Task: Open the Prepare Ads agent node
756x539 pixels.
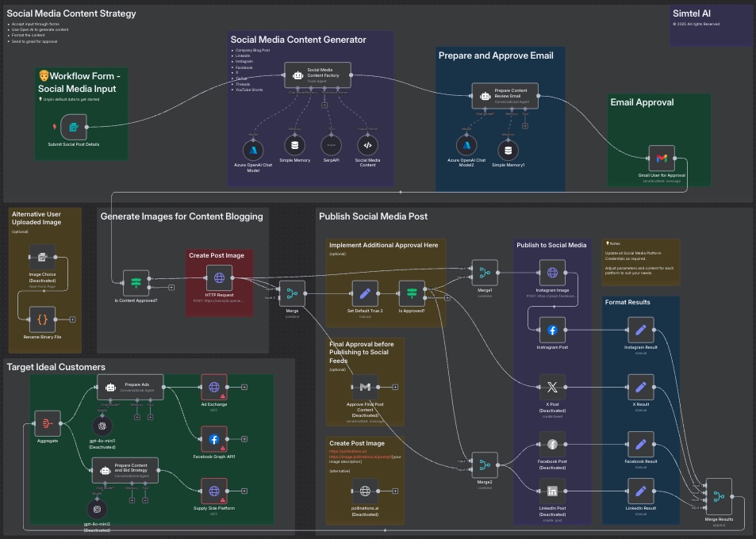Action: [x=130, y=387]
